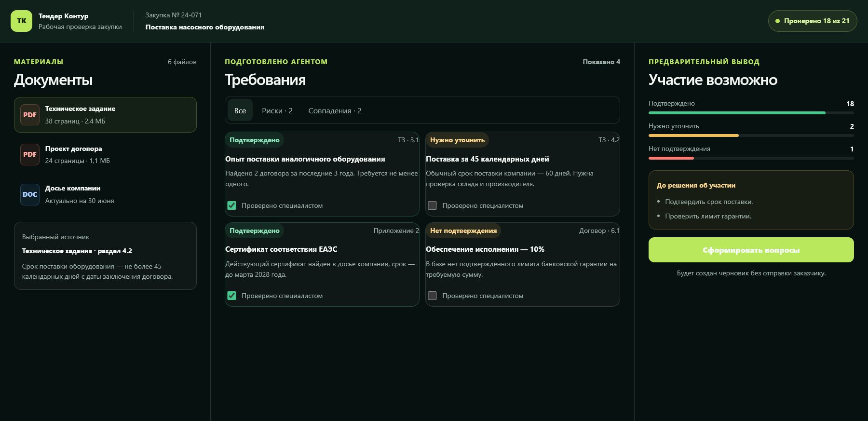Click the PDF icon of Проект договора

coord(30,154)
